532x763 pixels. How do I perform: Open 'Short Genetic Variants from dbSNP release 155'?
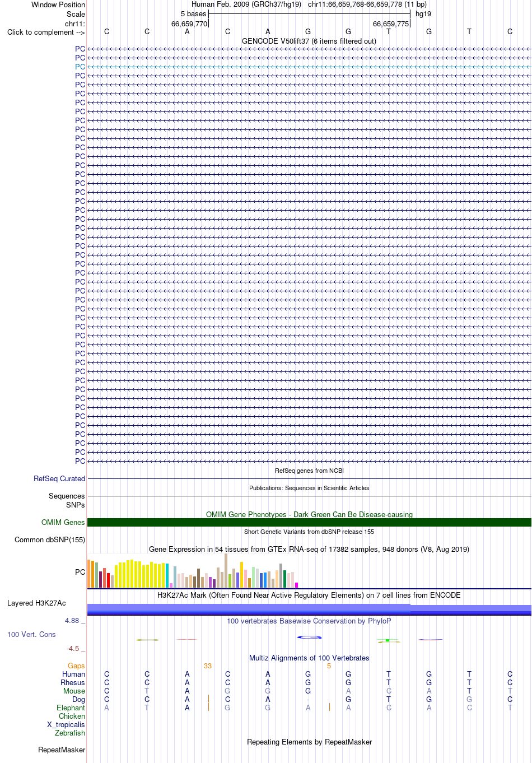click(x=309, y=532)
